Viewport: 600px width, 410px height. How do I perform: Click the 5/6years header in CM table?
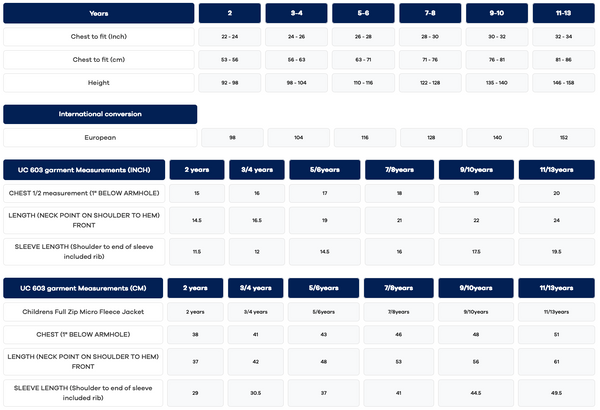(323, 288)
